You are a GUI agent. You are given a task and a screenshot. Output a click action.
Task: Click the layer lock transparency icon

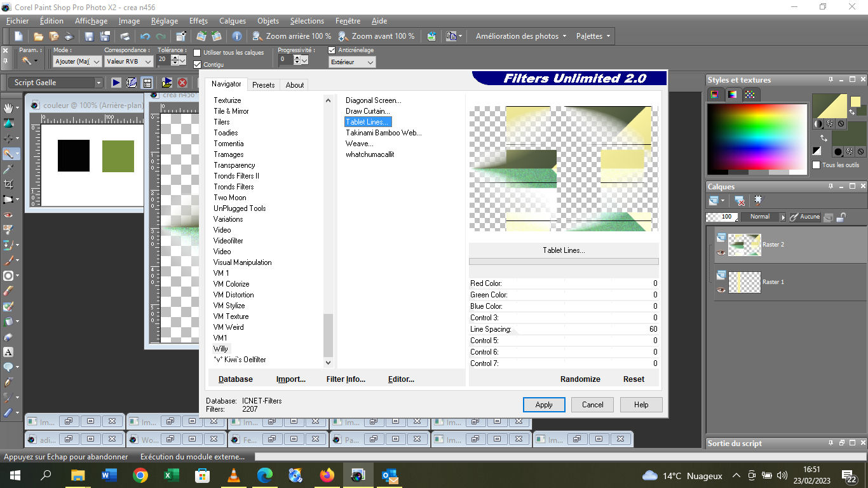point(841,217)
